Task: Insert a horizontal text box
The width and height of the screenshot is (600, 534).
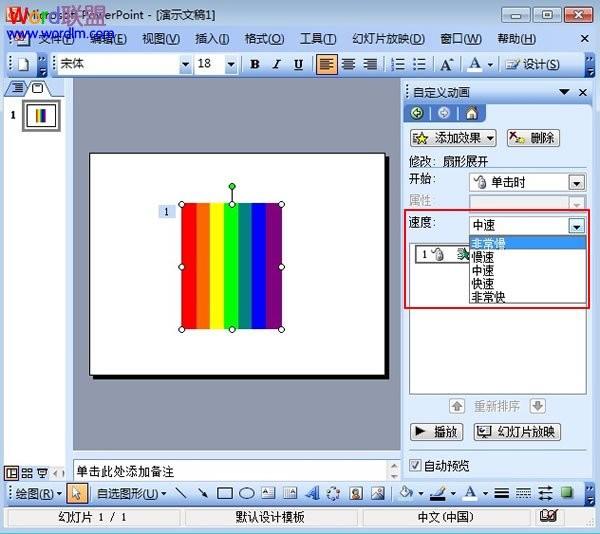Action: point(268,493)
